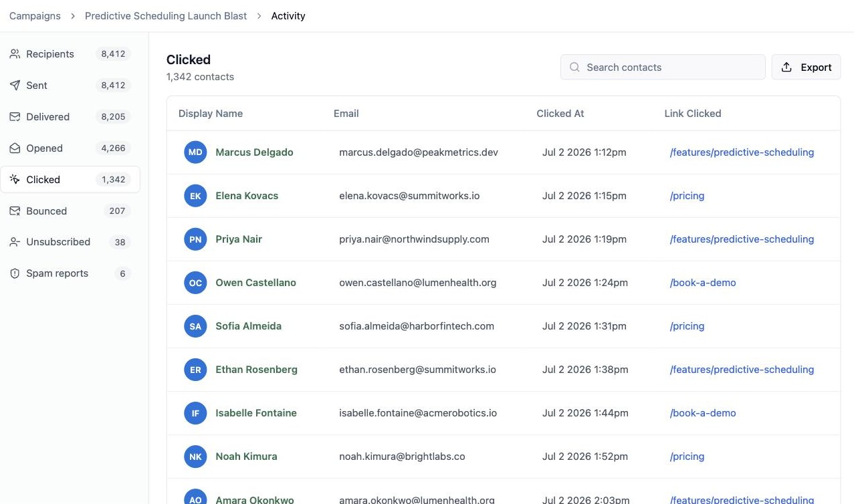This screenshot has height=504, width=854.
Task: Click the Link Clicked column header
Action: [693, 114]
